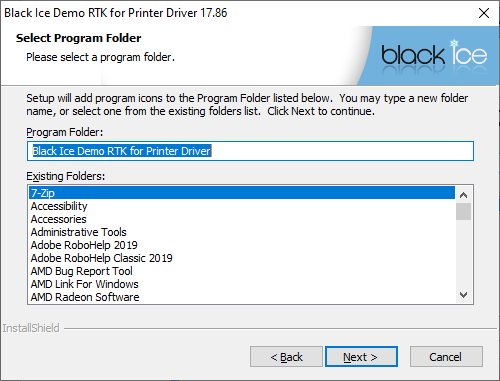Choose AMD Bug Report Tool folder
The height and width of the screenshot is (381, 500).
pos(242,271)
